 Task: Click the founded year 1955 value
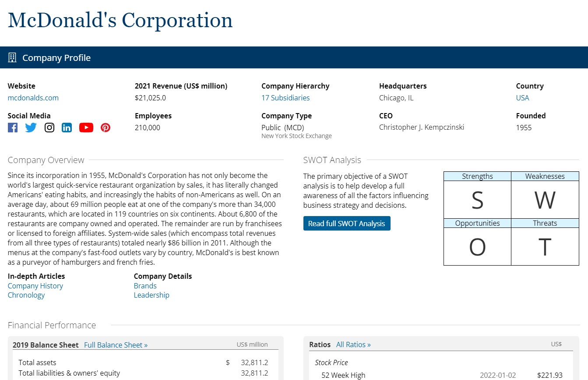(x=524, y=128)
